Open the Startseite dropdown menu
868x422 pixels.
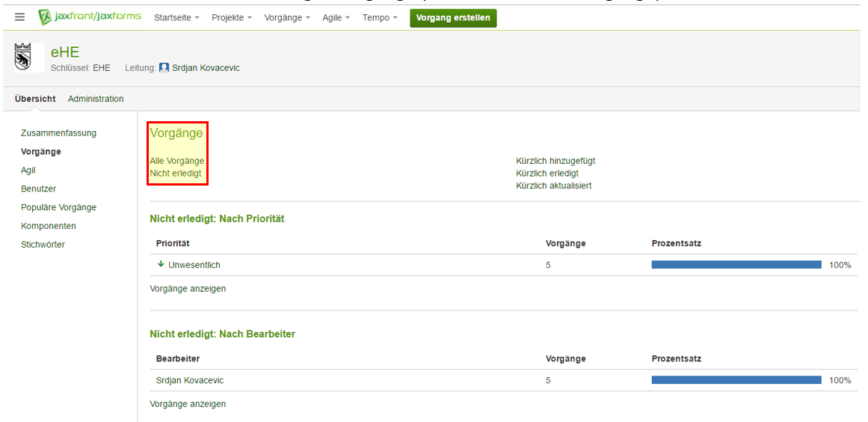176,18
